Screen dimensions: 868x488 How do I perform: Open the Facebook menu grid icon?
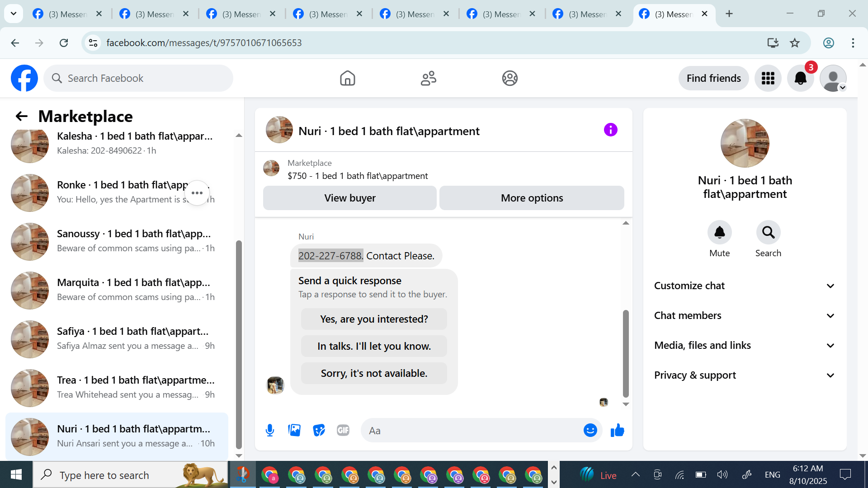[768, 78]
